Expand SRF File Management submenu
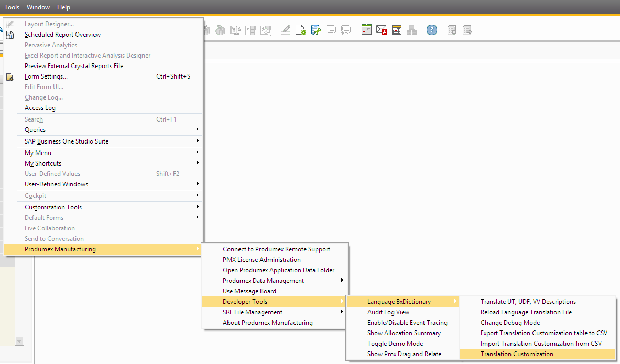This screenshot has width=620, height=364. point(342,312)
